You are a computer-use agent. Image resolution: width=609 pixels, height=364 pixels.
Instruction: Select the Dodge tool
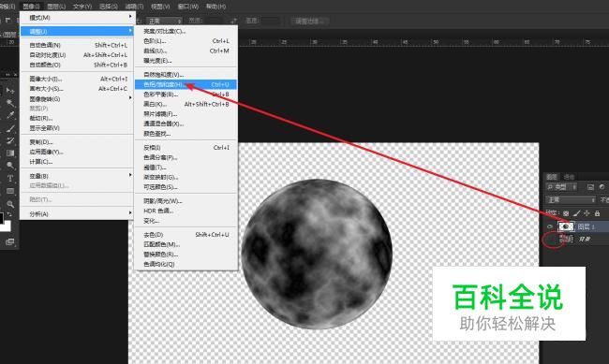[x=10, y=166]
